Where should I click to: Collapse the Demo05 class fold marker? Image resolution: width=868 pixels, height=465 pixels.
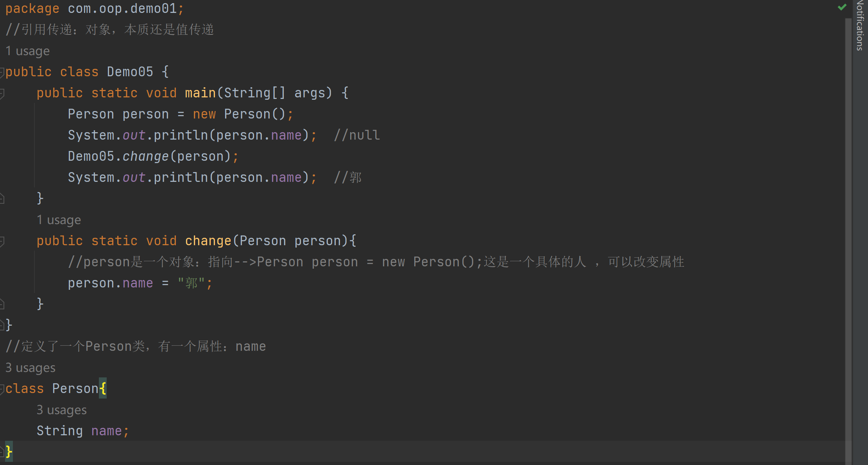2,72
